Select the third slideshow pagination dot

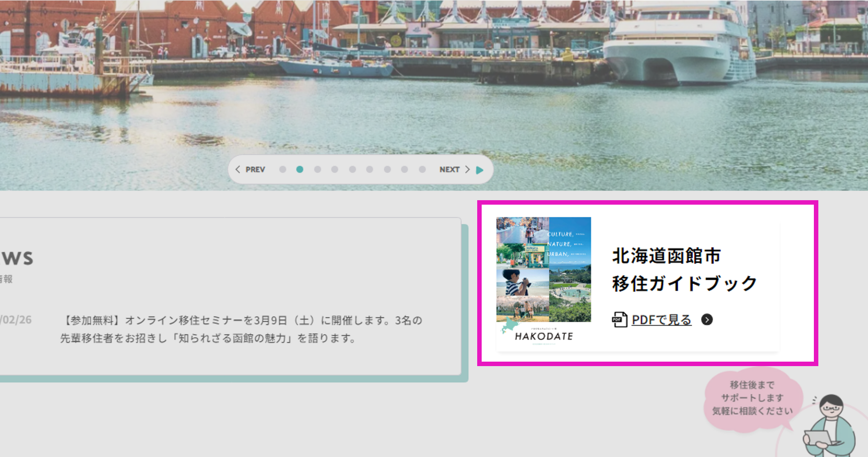tap(317, 169)
